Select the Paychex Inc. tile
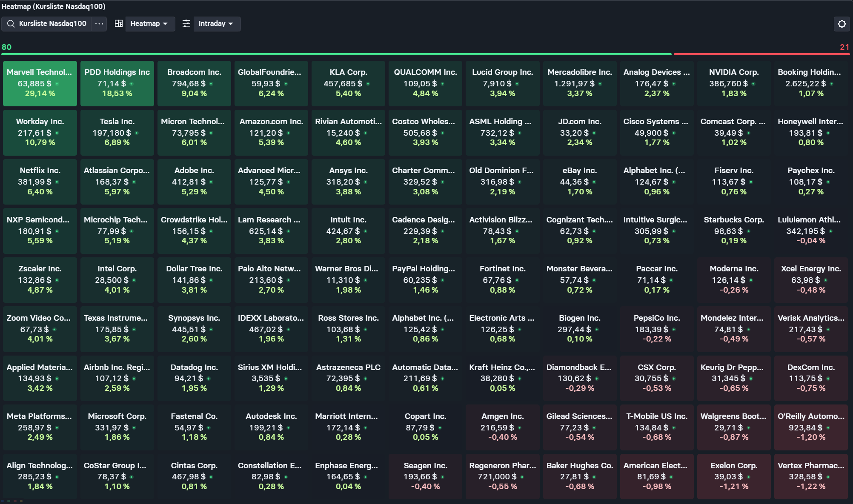Screen dimensions: 853x504 (811, 182)
